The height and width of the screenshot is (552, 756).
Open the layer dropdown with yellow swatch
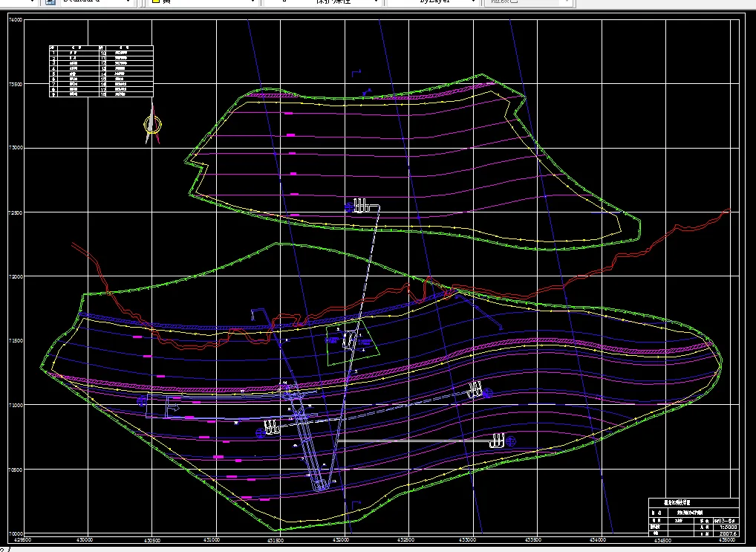pos(203,2)
